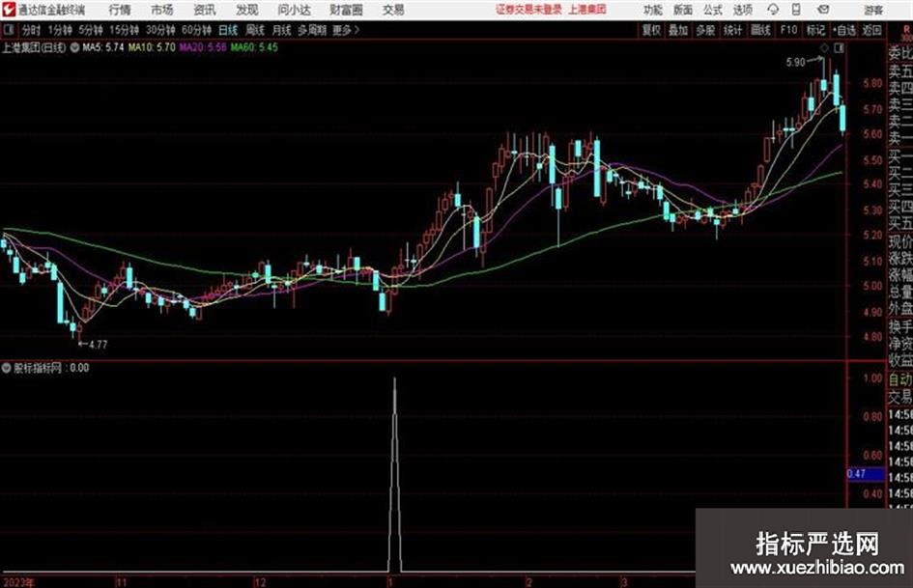Image resolution: width=913 pixels, height=588 pixels.
Task: Expand the sub-chart indicator dropdown arrow
Action: pos(7,368)
